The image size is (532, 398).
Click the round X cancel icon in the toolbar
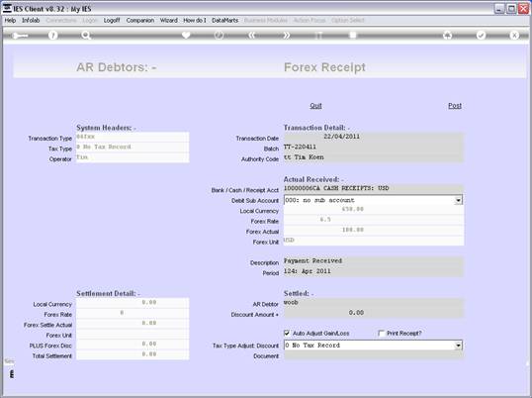click(514, 36)
